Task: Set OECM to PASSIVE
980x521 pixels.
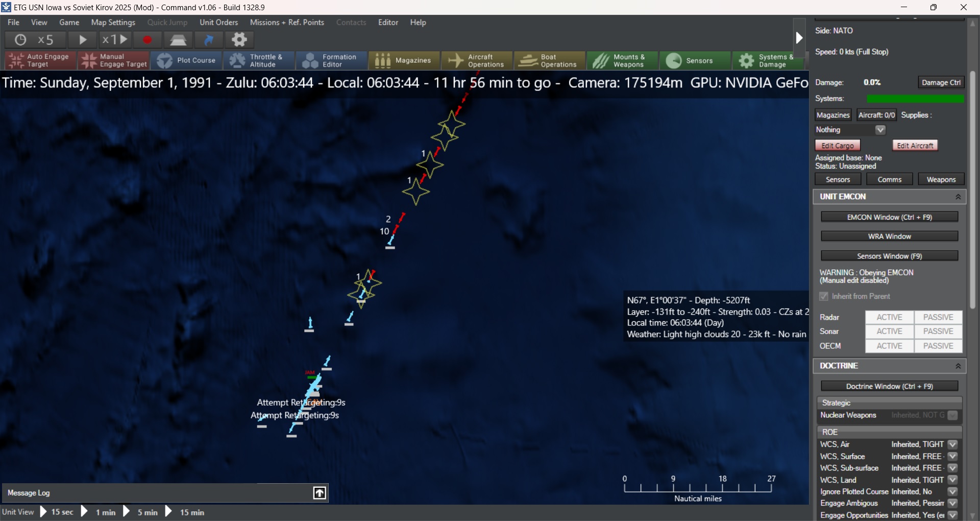Action: click(x=938, y=346)
